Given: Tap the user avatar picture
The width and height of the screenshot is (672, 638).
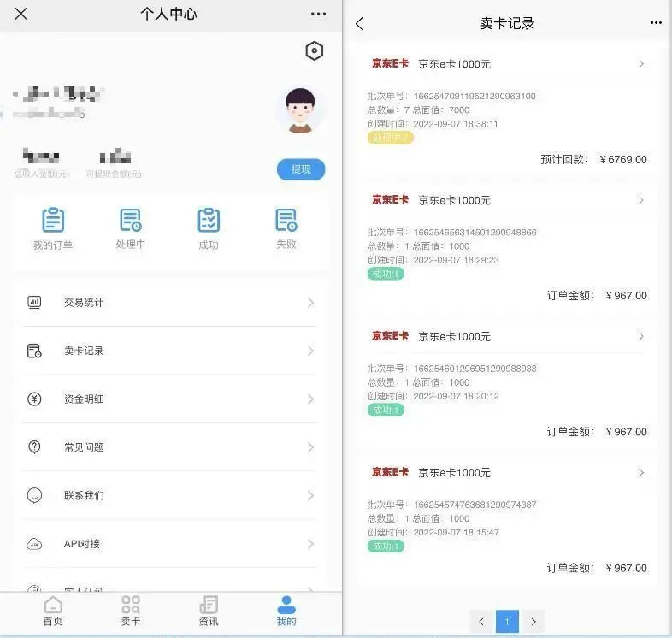Looking at the screenshot, I should tap(300, 110).
